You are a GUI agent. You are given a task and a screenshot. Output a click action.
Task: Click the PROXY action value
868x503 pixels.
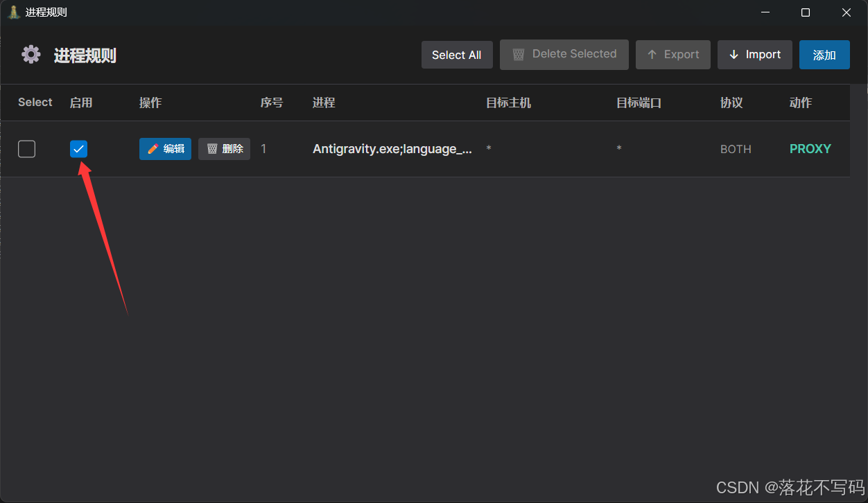[x=810, y=148]
